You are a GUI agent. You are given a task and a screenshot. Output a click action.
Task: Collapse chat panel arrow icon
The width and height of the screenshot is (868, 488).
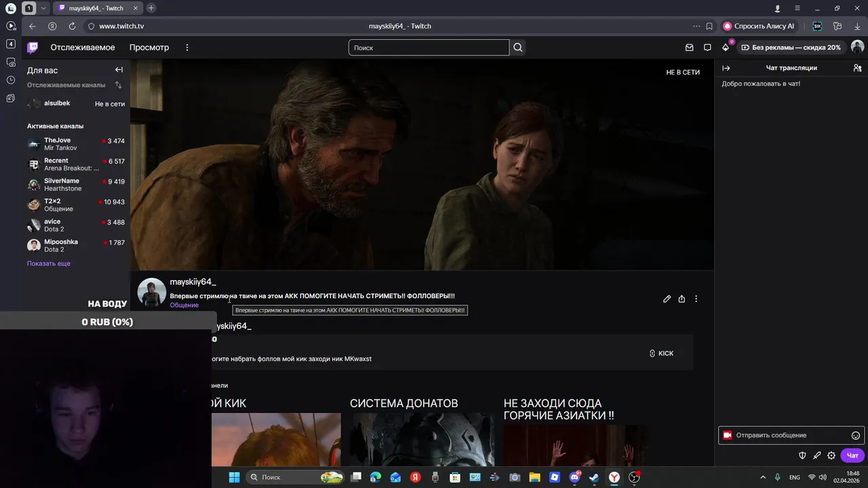pyautogui.click(x=726, y=68)
